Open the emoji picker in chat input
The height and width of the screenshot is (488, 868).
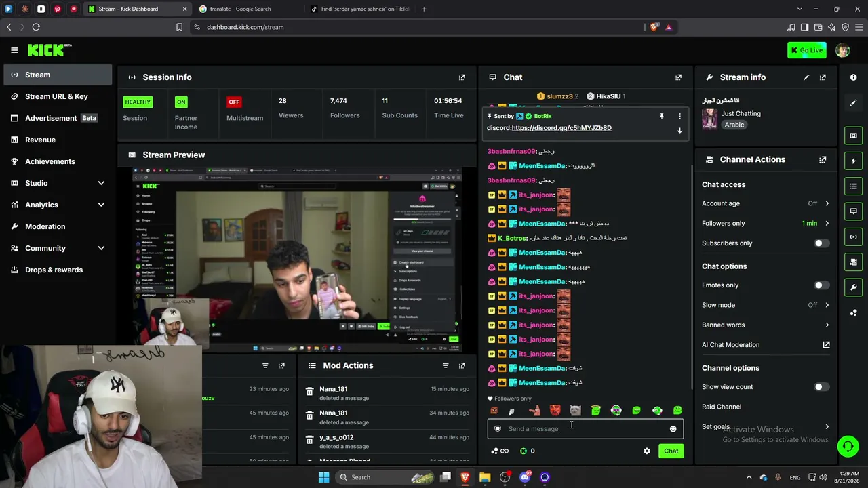tap(673, 428)
